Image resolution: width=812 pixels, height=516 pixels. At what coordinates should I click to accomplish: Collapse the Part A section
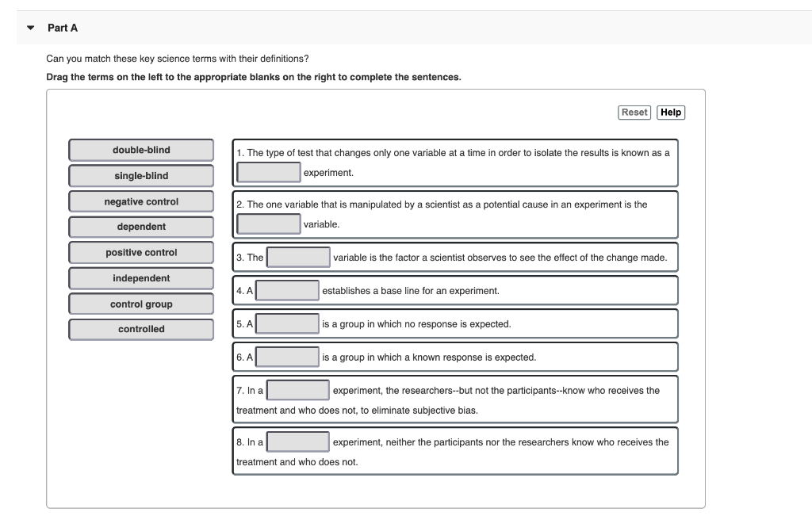(29, 28)
